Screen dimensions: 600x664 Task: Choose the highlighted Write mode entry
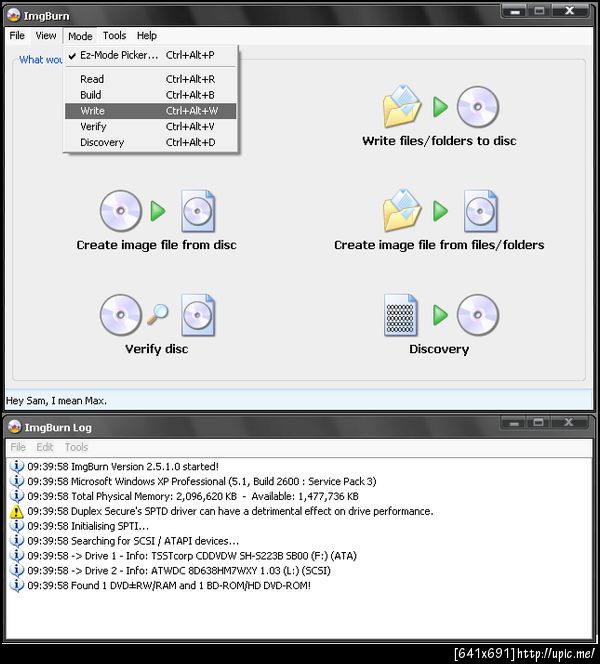(150, 111)
